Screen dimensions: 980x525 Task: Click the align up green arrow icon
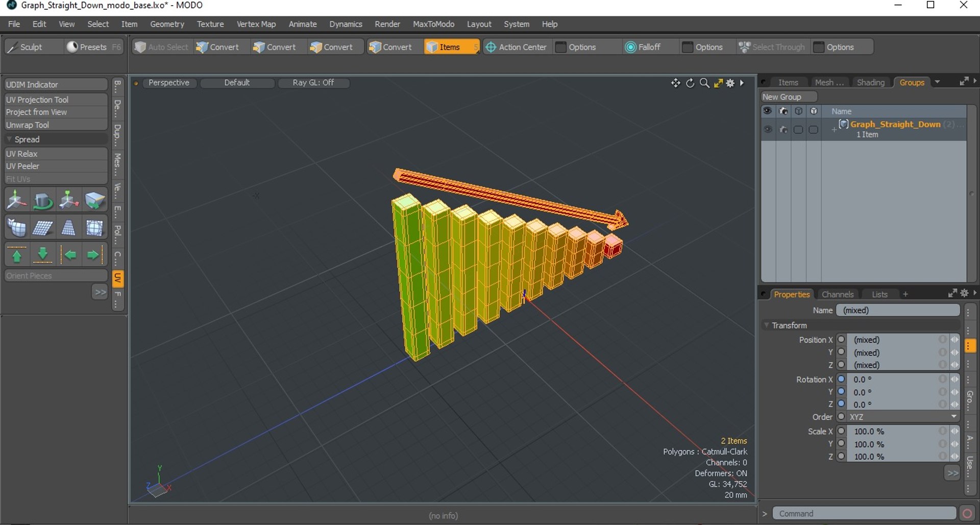click(x=17, y=255)
